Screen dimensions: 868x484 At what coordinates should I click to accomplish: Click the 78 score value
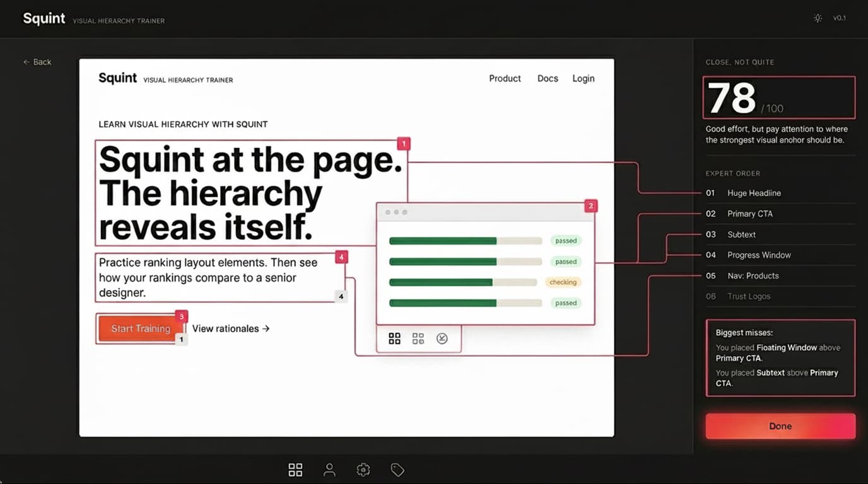(x=732, y=98)
